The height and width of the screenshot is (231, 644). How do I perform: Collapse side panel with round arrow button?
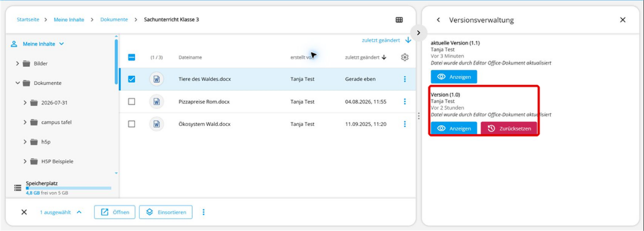(418, 33)
